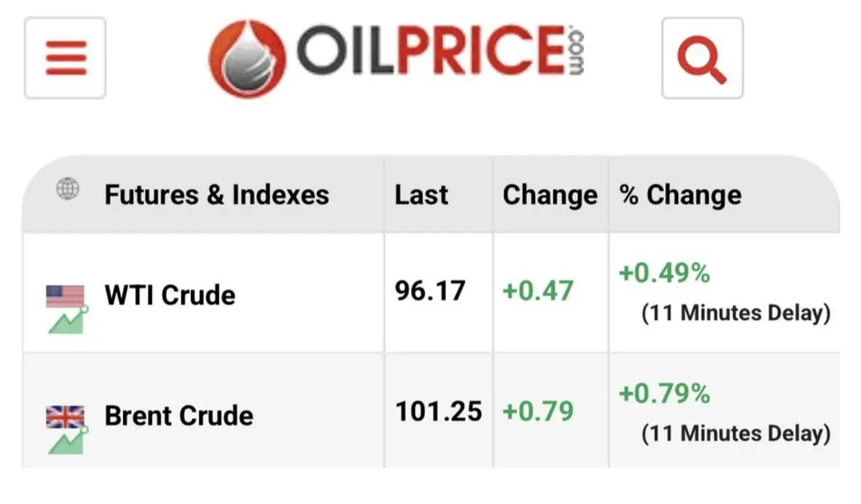Open the hamburger menu
The width and height of the screenshot is (861, 504).
65,58
